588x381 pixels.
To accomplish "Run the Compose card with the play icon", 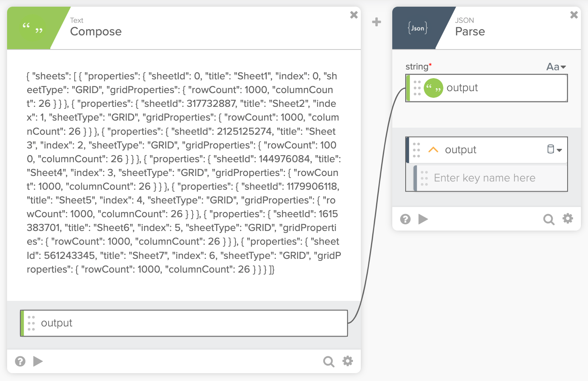I will (38, 361).
